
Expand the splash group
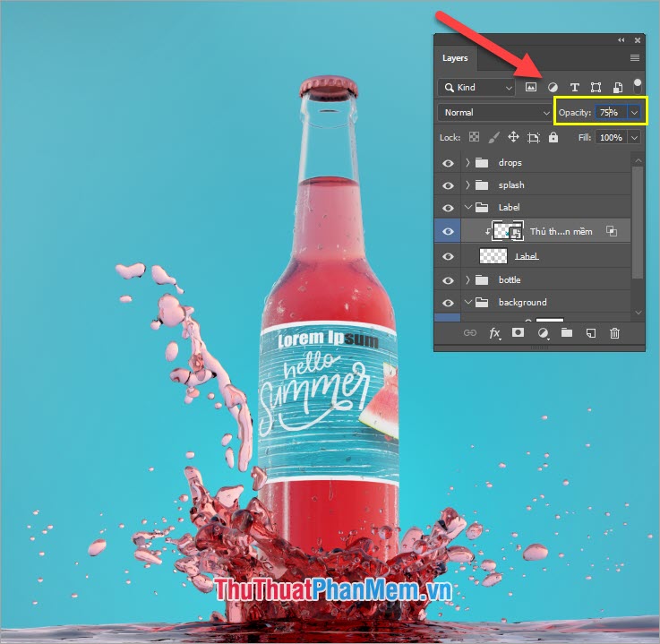point(467,185)
